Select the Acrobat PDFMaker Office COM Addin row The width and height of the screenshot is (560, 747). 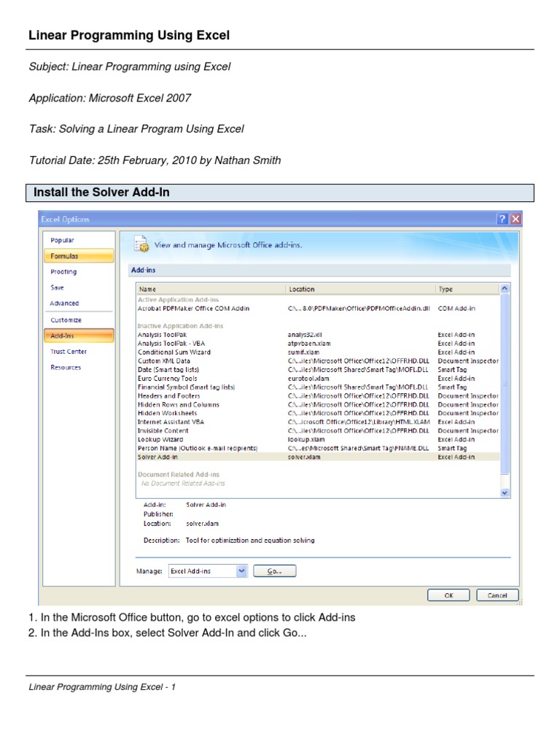pyautogui.click(x=318, y=309)
